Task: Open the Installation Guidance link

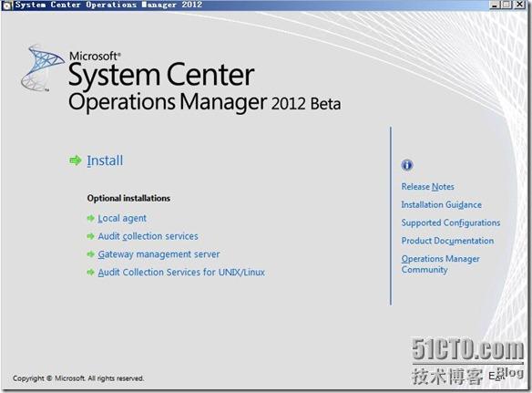Action: 442,204
